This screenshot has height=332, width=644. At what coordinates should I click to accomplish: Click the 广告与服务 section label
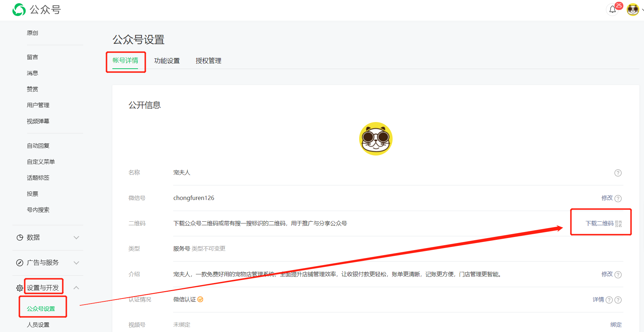coord(43,263)
